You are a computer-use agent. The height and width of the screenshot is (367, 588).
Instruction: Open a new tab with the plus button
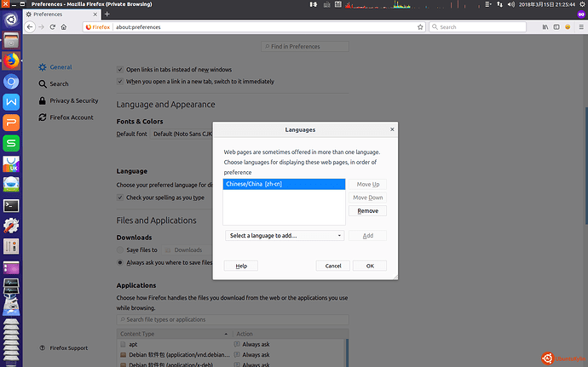click(107, 14)
